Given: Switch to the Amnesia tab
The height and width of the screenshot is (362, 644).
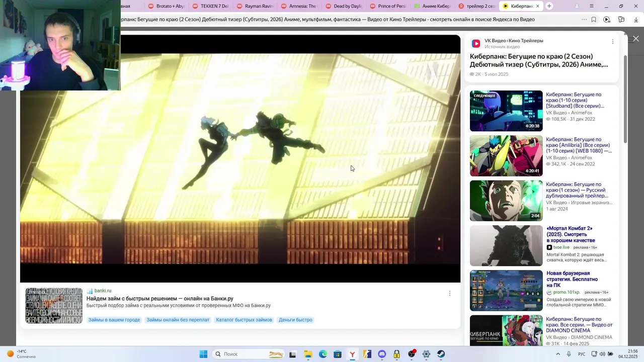Looking at the screenshot, I should [298, 6].
